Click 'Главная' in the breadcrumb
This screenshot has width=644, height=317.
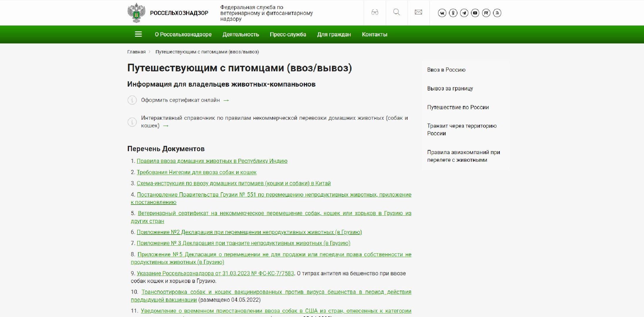coord(136,52)
